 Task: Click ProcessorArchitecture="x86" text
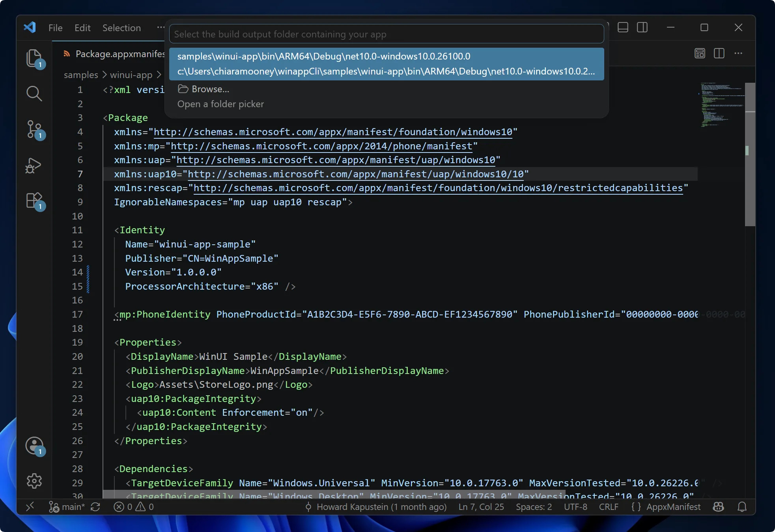[x=202, y=286]
